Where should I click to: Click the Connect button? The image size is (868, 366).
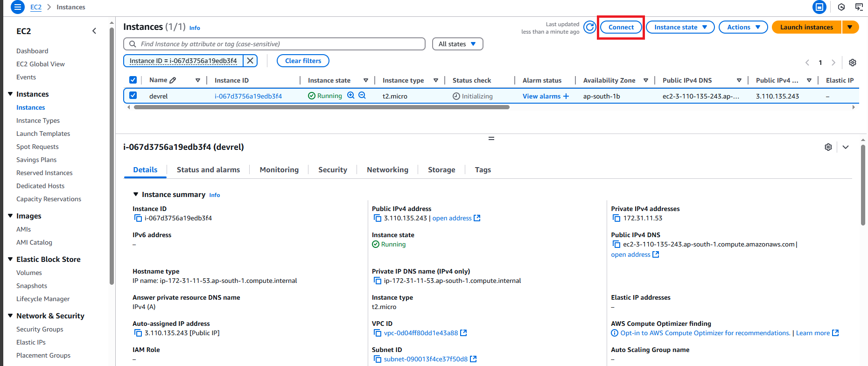[x=621, y=27]
